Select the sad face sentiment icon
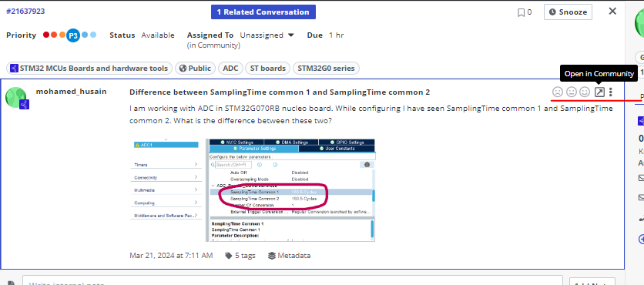Viewport: 644px width, 285px height. (x=558, y=92)
